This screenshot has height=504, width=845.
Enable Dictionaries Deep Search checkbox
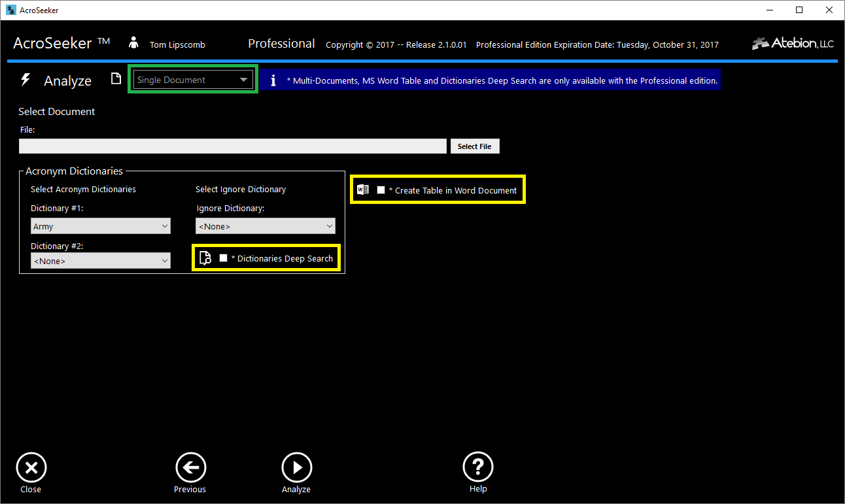[224, 258]
